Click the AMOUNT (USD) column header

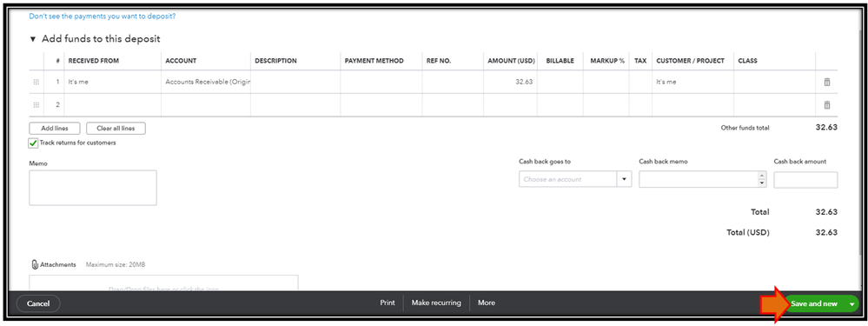511,61
